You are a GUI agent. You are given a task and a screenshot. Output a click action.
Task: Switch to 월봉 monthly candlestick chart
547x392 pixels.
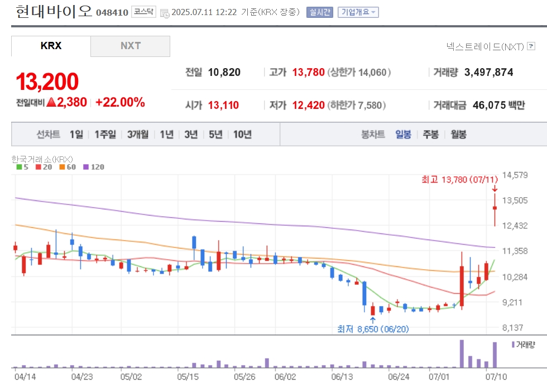coord(458,135)
